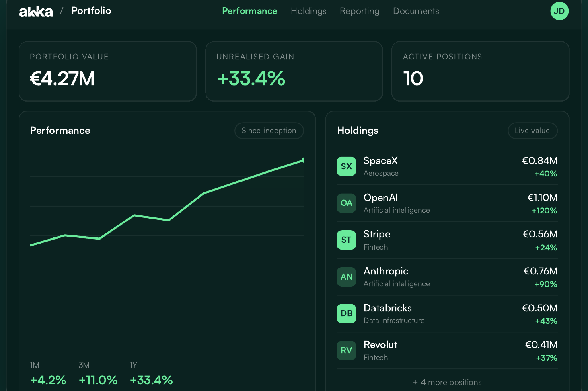Click the Aerospace sector label
This screenshot has width=588, height=391.
pyautogui.click(x=381, y=173)
